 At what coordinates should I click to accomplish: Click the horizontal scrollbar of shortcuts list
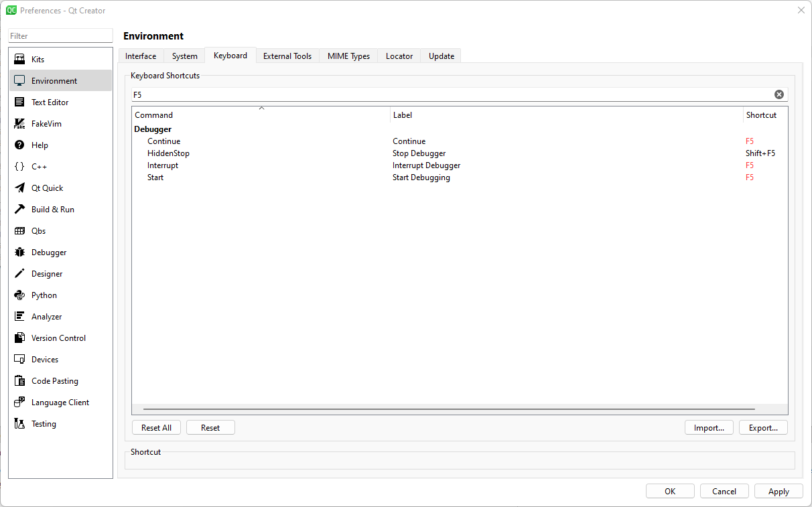(449, 409)
